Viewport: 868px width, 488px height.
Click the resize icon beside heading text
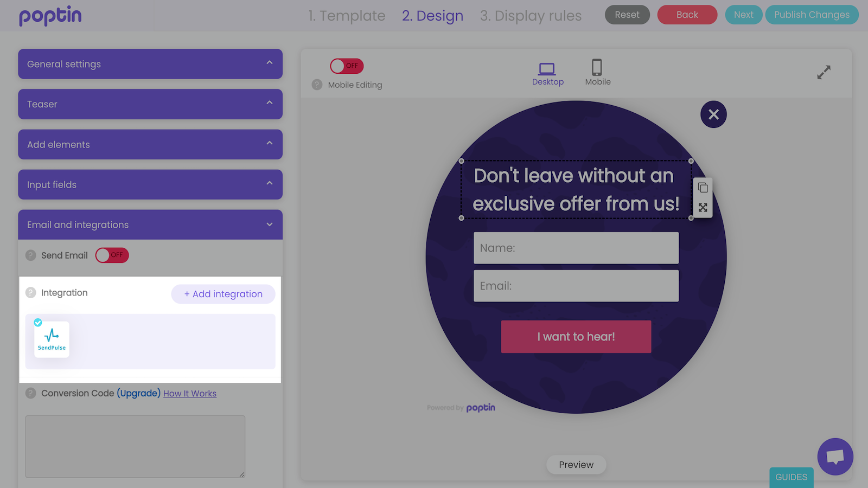703,208
